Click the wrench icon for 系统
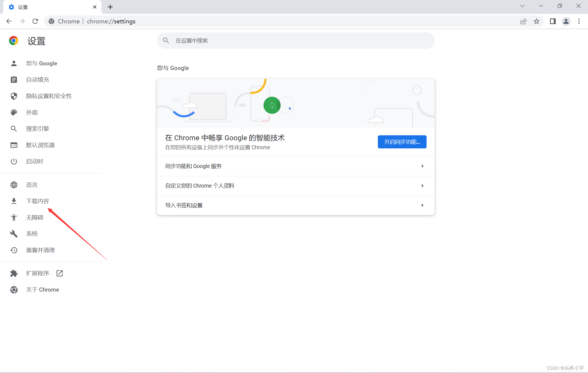The height and width of the screenshot is (373, 588). click(14, 234)
